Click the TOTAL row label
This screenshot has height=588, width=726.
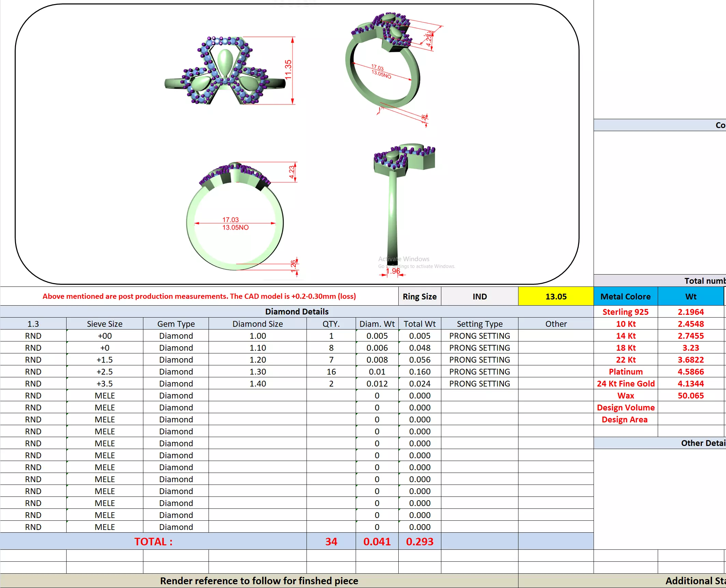(x=153, y=542)
